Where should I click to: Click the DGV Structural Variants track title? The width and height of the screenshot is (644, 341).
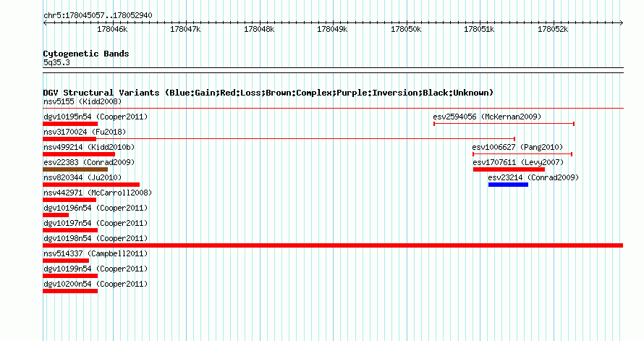(x=268, y=93)
